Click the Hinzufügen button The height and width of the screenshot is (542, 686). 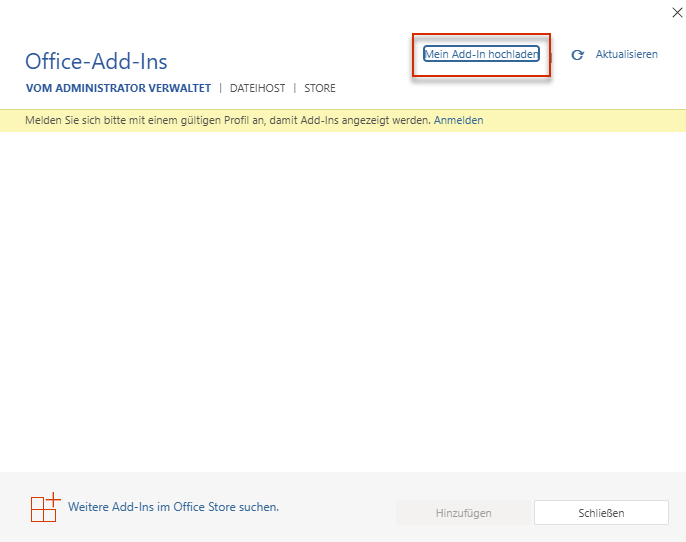(x=463, y=513)
